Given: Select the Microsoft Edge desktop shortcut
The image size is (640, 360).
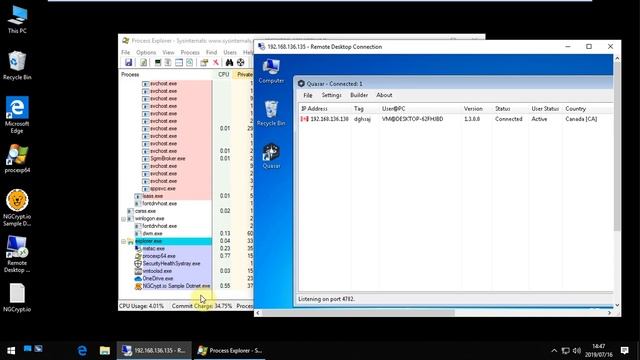Looking at the screenshot, I should [17, 115].
